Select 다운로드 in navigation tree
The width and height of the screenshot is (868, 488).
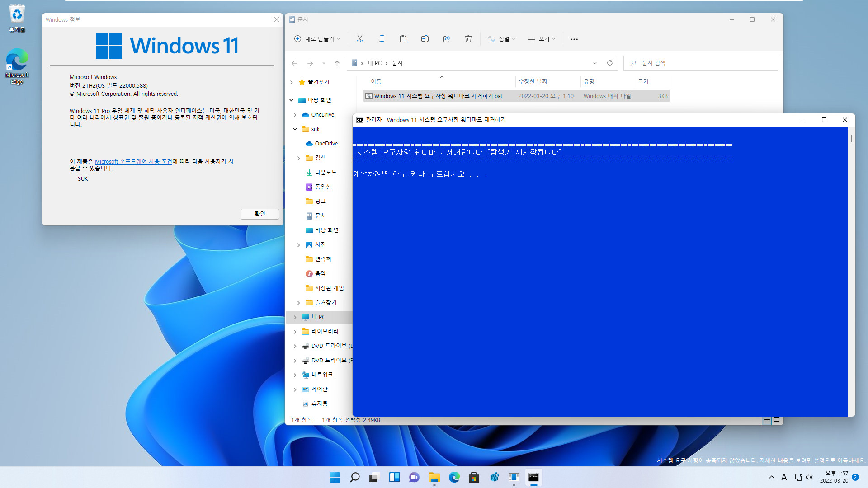coord(325,173)
